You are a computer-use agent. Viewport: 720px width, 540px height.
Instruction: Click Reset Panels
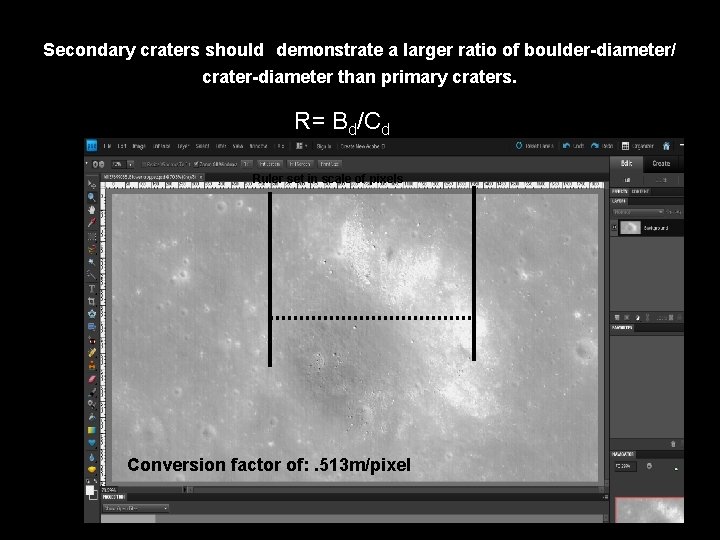pyautogui.click(x=534, y=146)
